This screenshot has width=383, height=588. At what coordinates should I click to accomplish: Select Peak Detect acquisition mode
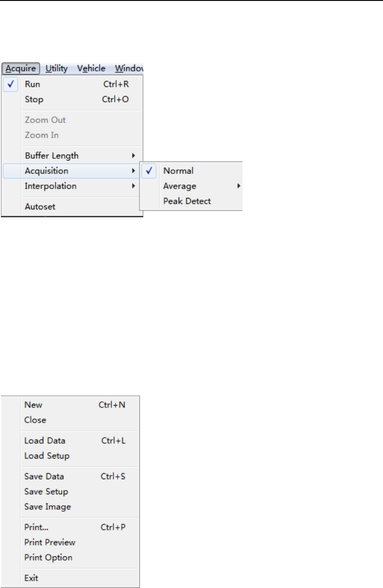pos(191,201)
